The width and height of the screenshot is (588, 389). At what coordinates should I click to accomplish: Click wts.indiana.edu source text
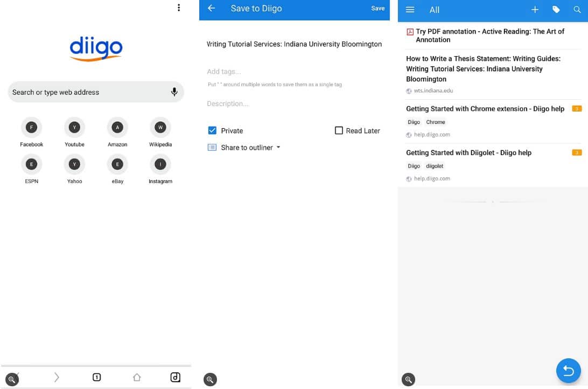[x=433, y=91]
